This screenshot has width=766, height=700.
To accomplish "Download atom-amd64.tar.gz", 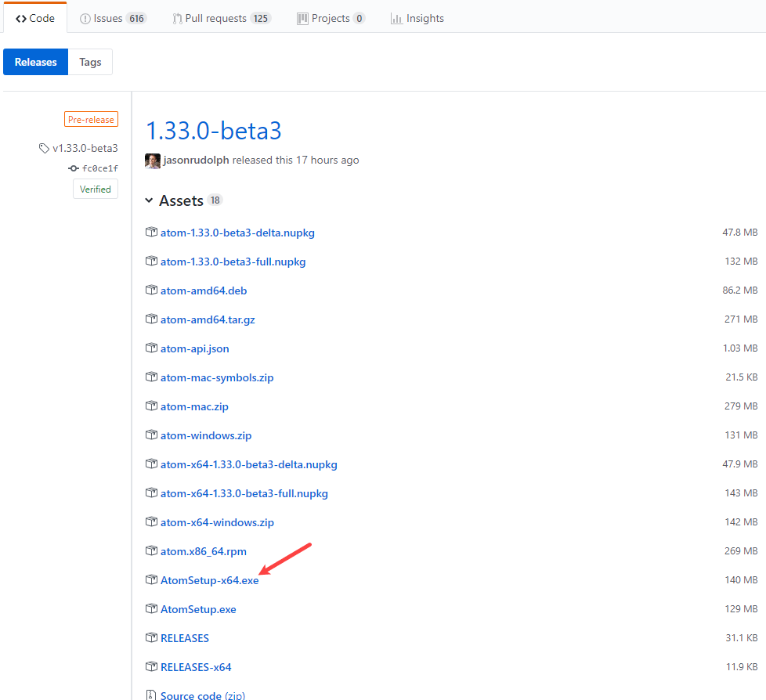I will tap(208, 319).
